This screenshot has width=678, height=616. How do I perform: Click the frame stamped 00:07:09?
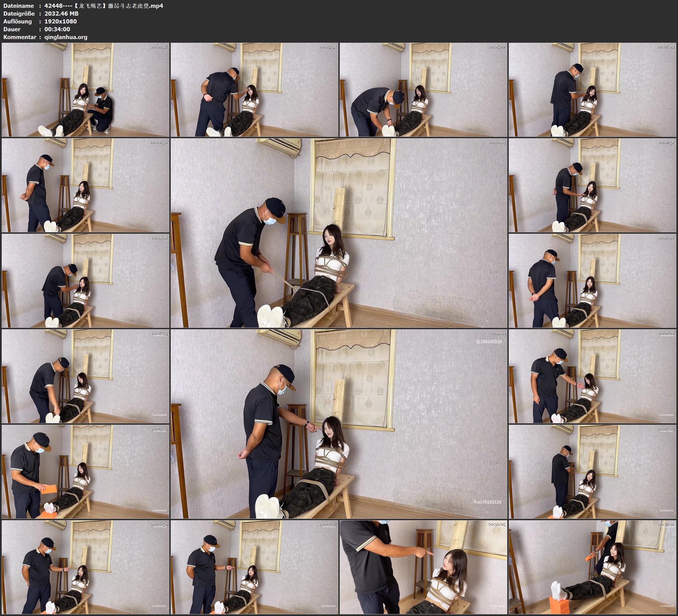coord(592,89)
